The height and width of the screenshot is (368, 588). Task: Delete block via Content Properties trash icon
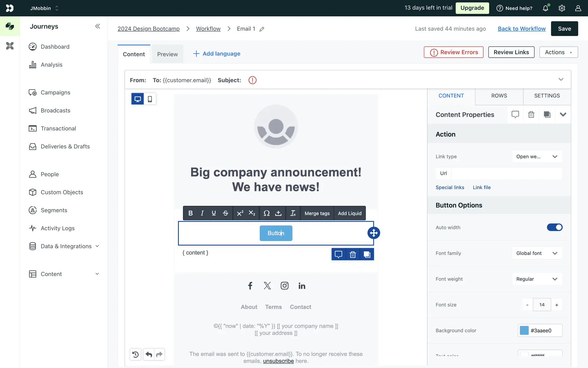531,114
